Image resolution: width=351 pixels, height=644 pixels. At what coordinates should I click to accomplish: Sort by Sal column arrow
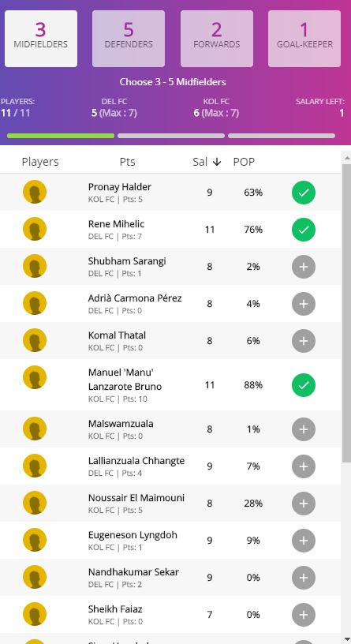click(217, 162)
